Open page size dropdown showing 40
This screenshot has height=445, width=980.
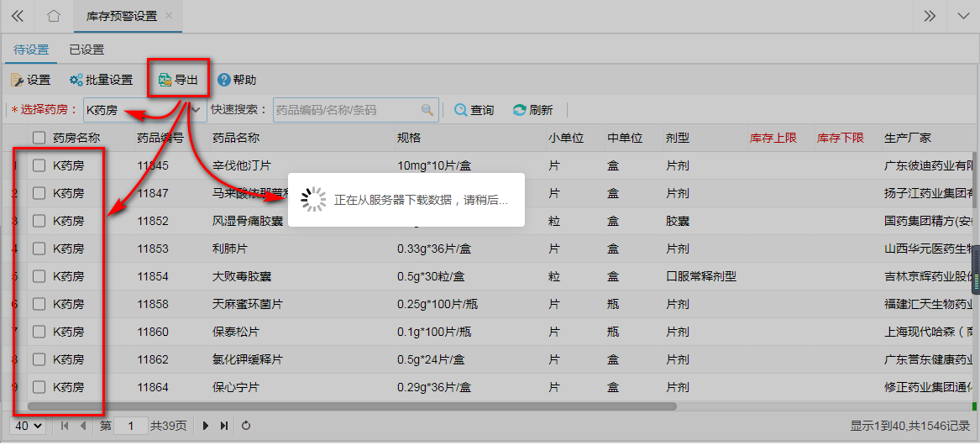click(x=29, y=426)
